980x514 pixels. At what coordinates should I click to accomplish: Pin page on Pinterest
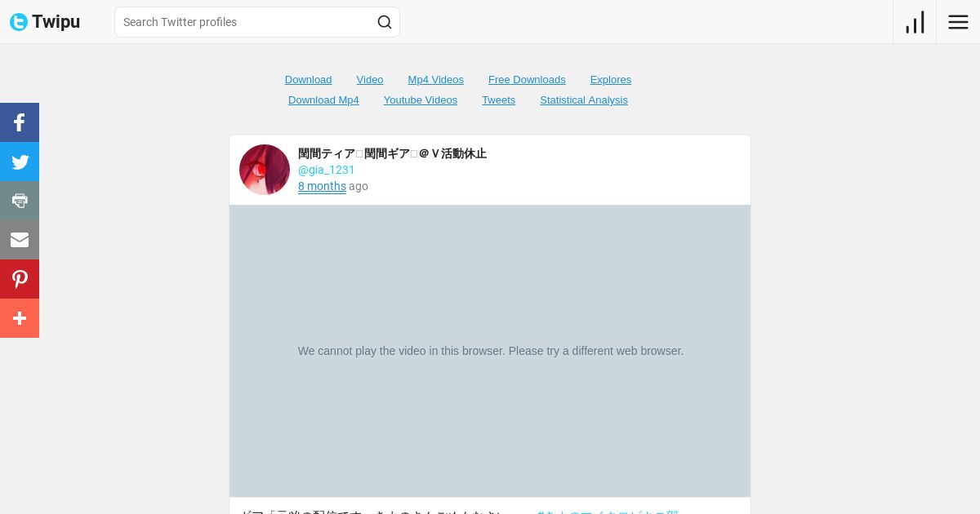coord(20,279)
